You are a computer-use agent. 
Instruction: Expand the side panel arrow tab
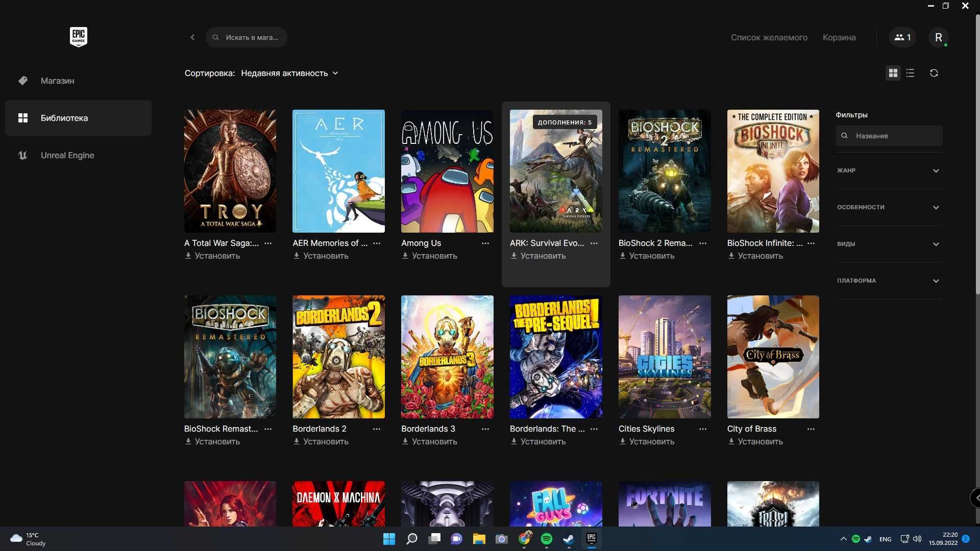pyautogui.click(x=975, y=498)
